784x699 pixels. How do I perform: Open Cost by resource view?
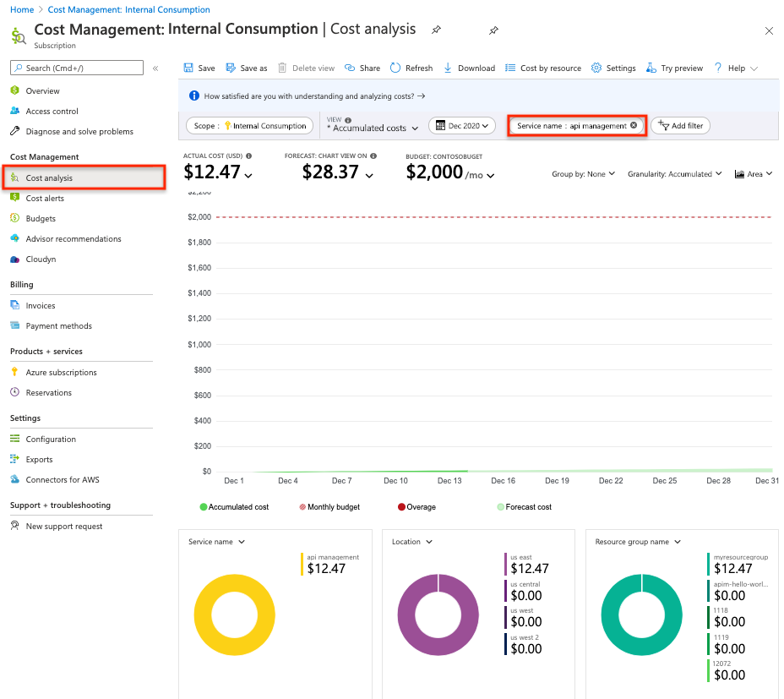tap(543, 68)
